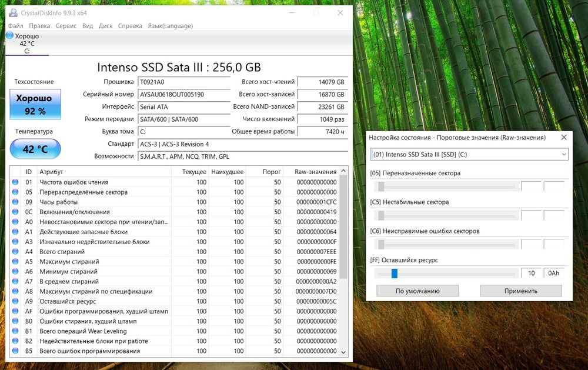Click the hex value field showing 0Ah
588x370 pixels.
coord(554,273)
